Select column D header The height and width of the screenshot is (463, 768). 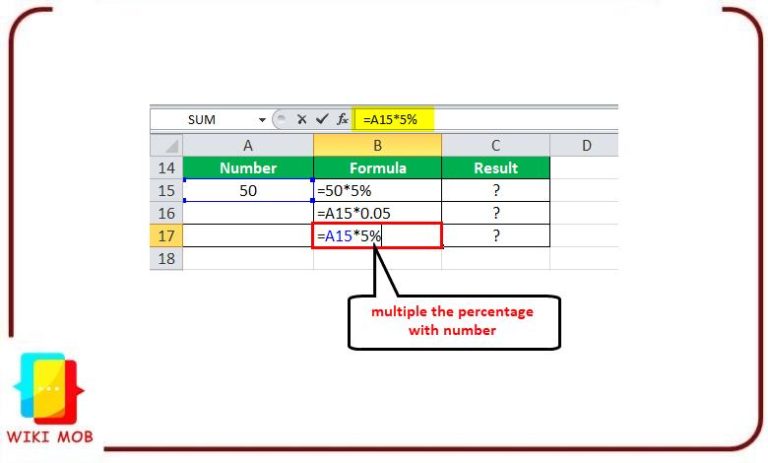585,145
